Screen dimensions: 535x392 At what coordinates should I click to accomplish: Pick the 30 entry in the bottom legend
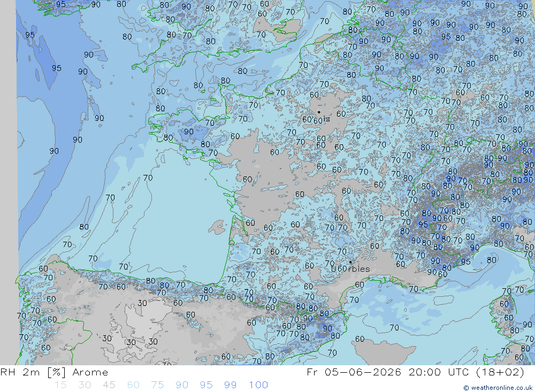pos(85,385)
